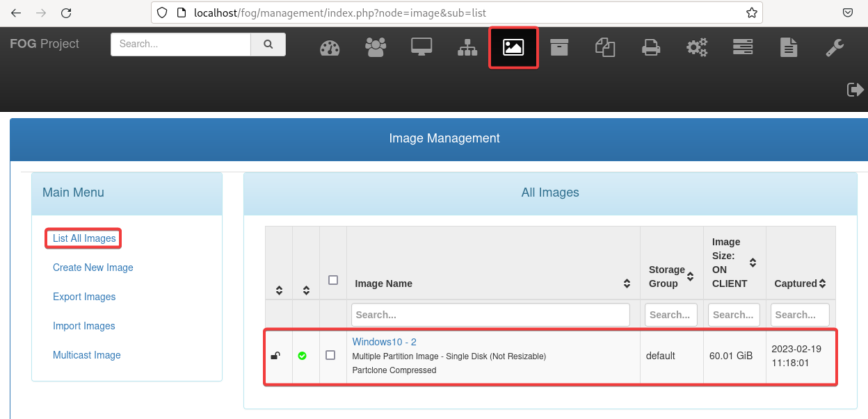Click the logout icon

coord(855,90)
